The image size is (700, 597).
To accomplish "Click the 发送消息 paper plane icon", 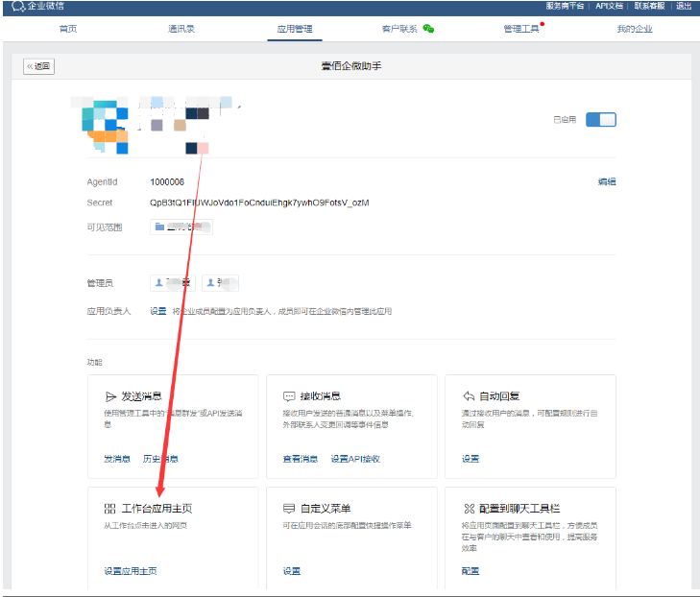I will coord(109,396).
